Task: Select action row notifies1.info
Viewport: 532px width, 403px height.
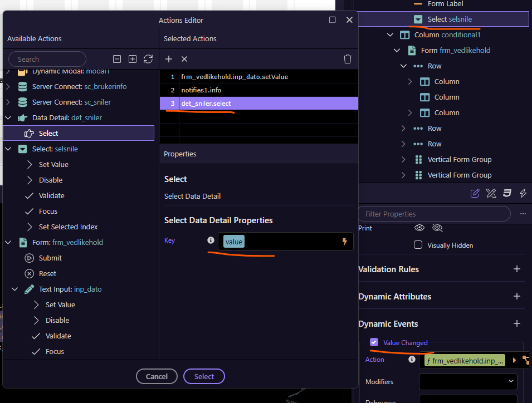Action: click(259, 90)
